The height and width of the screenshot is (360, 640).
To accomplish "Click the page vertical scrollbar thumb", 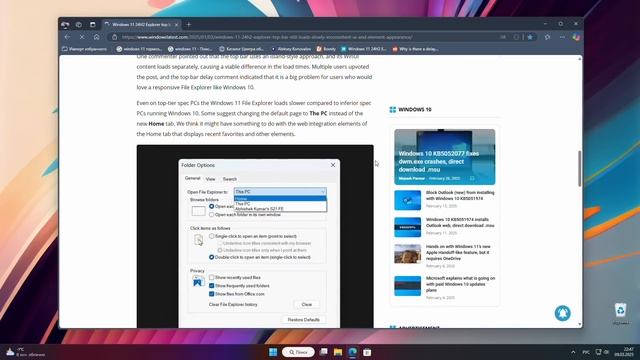I will pos(580,169).
